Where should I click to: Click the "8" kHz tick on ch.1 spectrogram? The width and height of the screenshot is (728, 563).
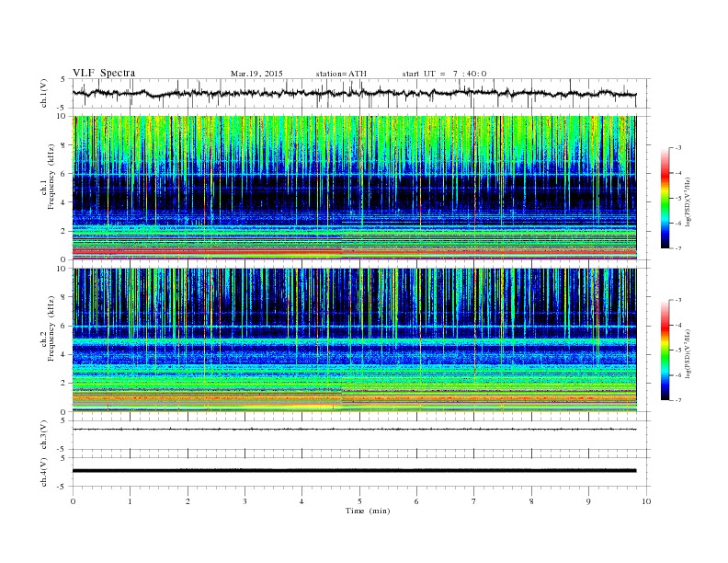coord(63,145)
